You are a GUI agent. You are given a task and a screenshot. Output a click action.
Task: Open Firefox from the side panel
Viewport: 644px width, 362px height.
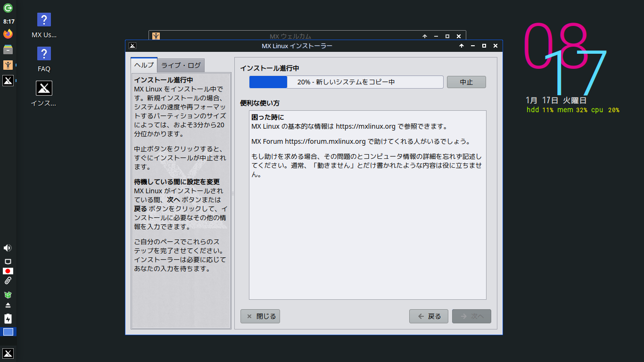coord(8,34)
